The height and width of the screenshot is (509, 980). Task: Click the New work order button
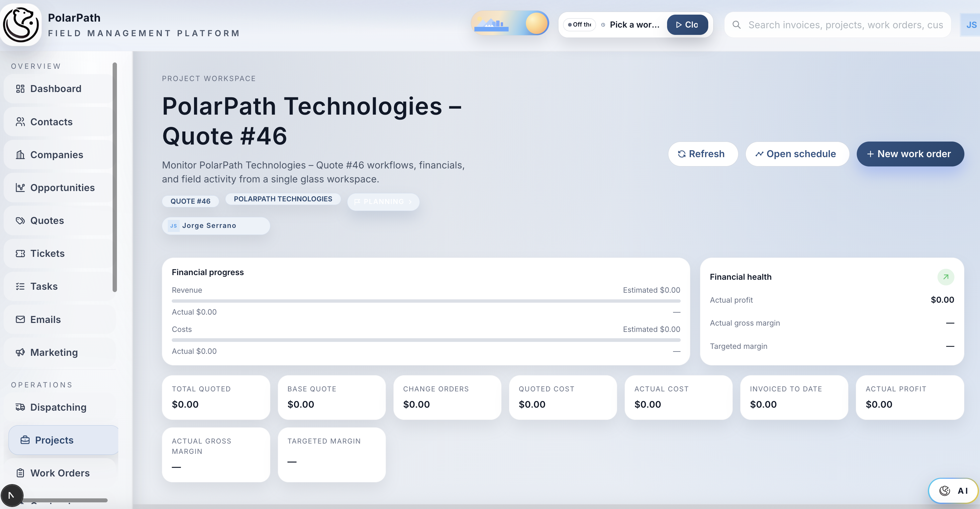tap(910, 154)
